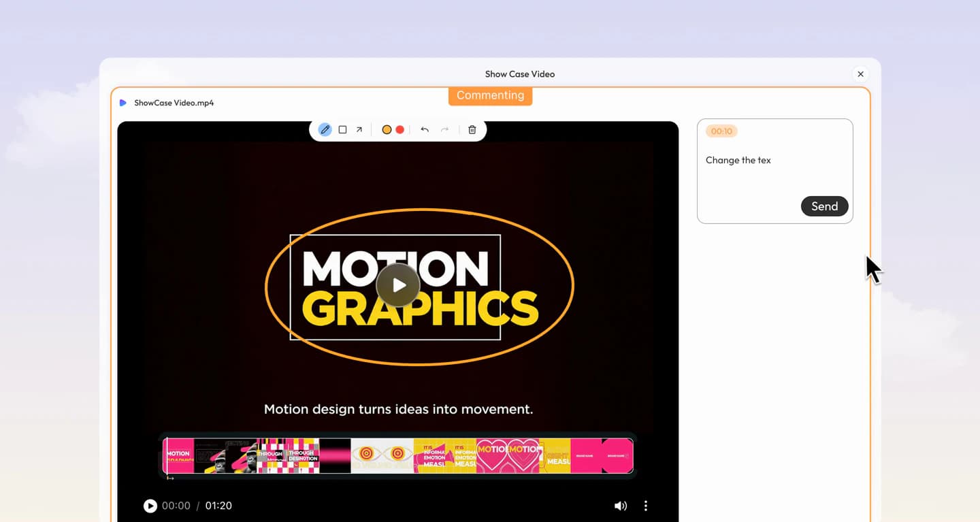Viewport: 980px width, 522px height.
Task: Pick the red annotation color
Action: [x=400, y=129]
